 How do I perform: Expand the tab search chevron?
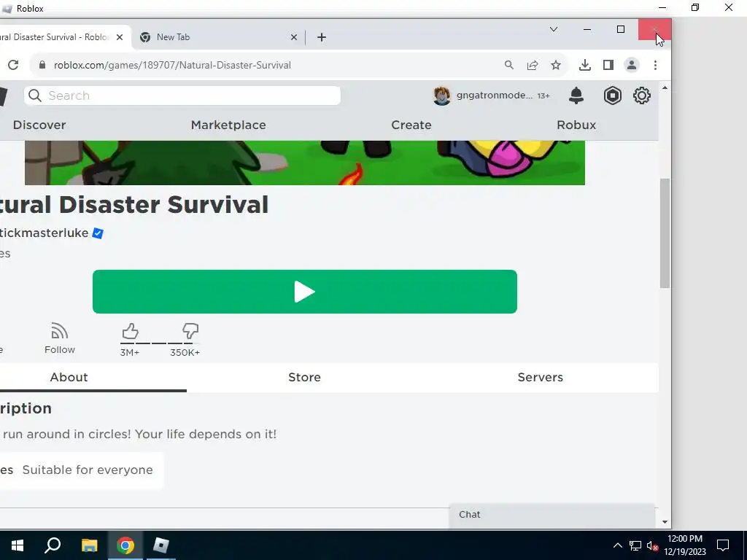553,29
